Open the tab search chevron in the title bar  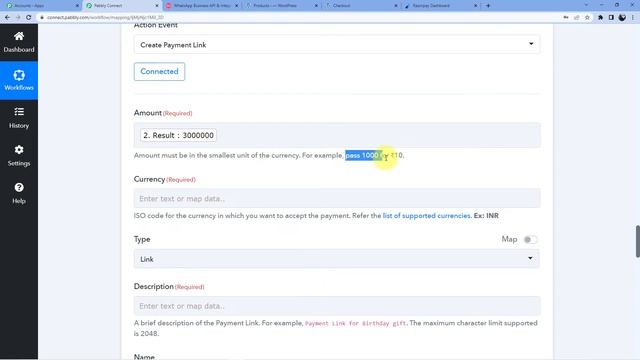[x=586, y=5]
